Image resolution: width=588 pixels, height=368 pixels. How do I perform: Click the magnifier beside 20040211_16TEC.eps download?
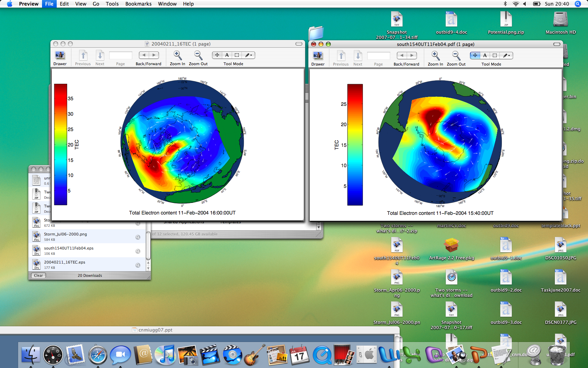pos(138,265)
